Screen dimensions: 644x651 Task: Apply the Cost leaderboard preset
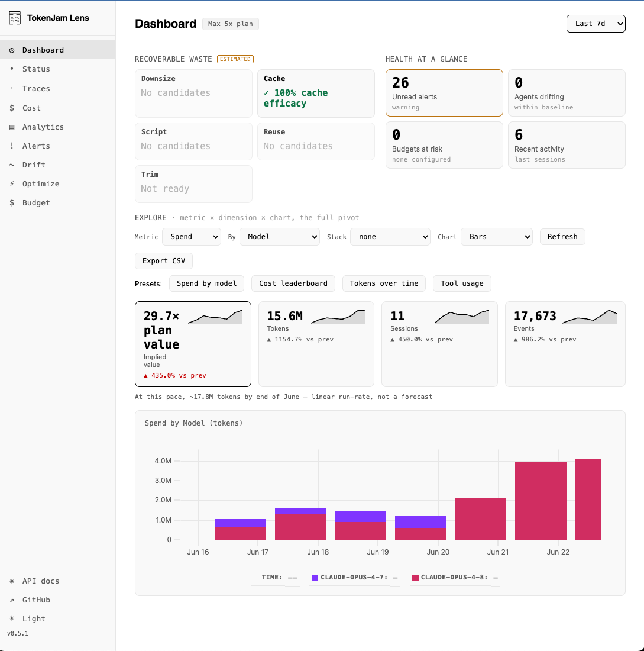coord(293,283)
